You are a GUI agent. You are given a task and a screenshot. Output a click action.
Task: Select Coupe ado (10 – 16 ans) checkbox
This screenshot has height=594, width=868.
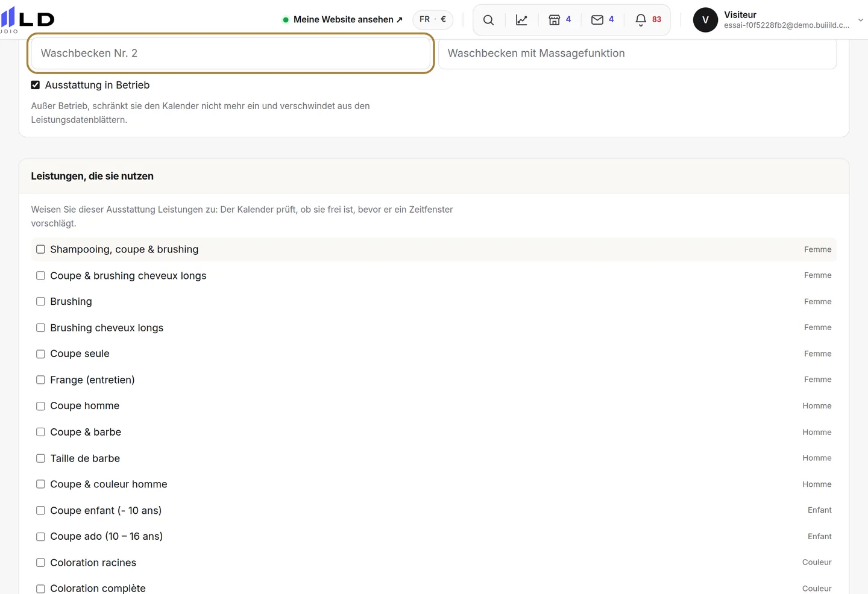pyautogui.click(x=40, y=536)
